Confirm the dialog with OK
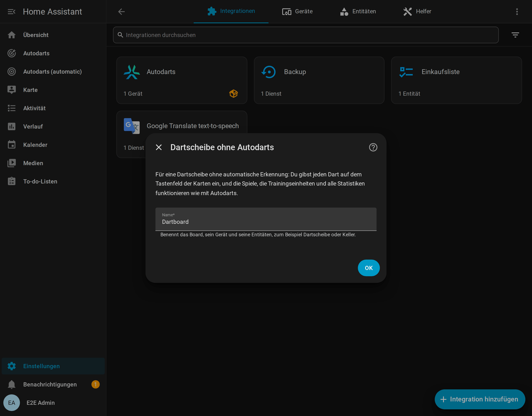The image size is (532, 416). pos(368,268)
